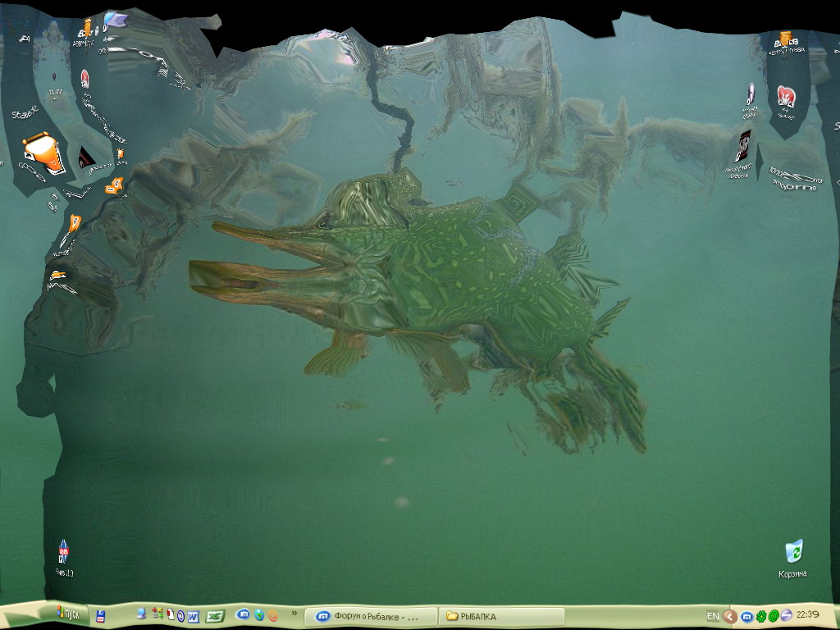Click the globe icon in quick launch

tap(258, 614)
